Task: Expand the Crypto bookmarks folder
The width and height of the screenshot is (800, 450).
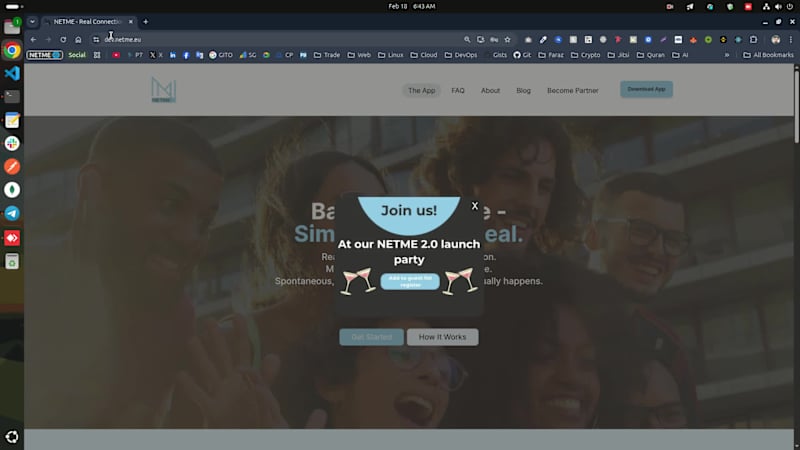Action: pyautogui.click(x=585, y=55)
